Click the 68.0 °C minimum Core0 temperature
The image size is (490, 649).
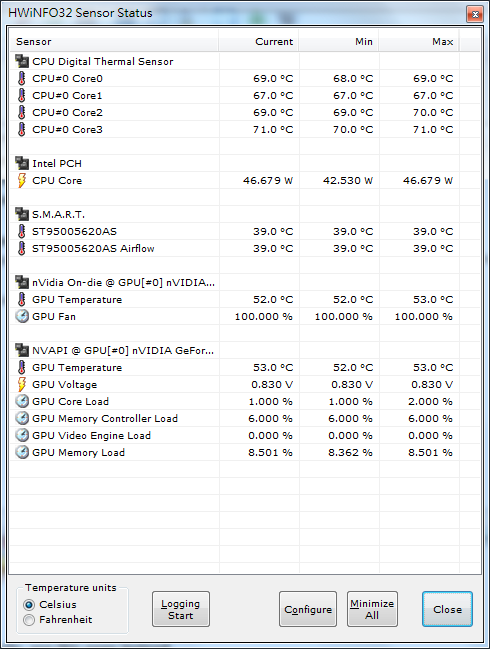(353, 78)
